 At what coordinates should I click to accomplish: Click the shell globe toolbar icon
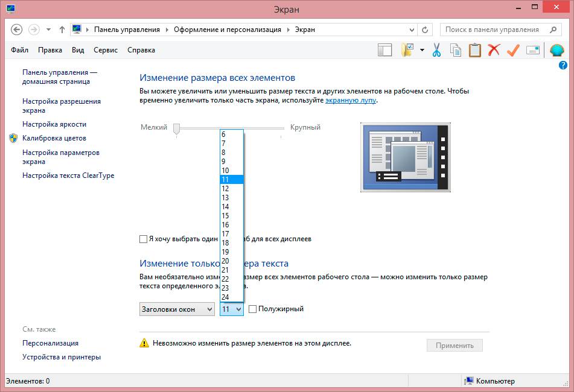pos(556,50)
